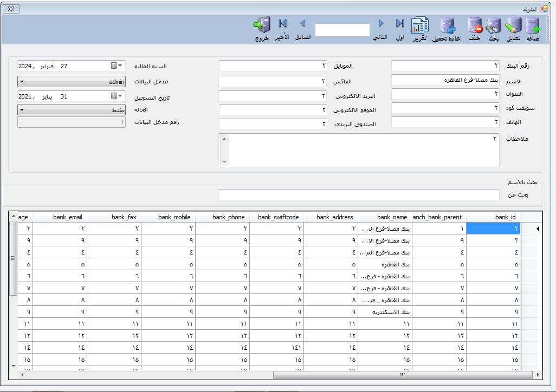The width and height of the screenshot is (556, 392).
Task: Open the بحث (Search) binoculars tool
Action: click(x=493, y=26)
